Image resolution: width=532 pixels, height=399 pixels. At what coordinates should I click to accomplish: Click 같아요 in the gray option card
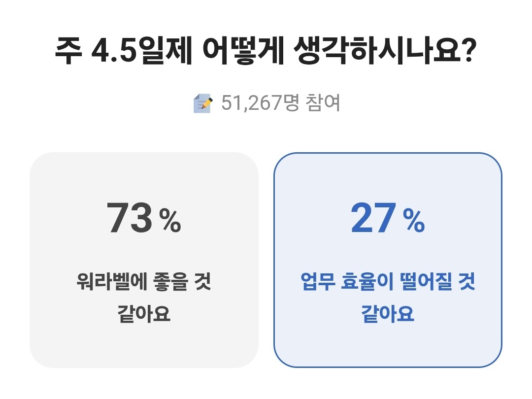[144, 314]
